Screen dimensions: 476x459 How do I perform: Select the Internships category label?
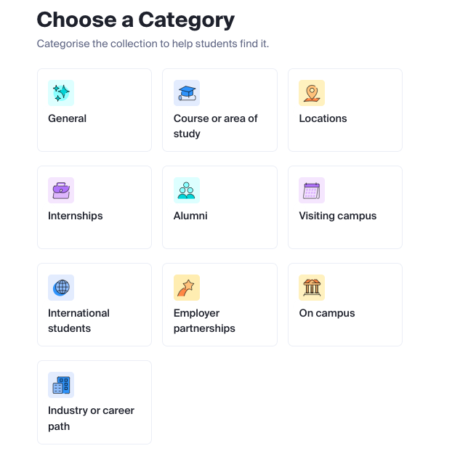(x=76, y=216)
